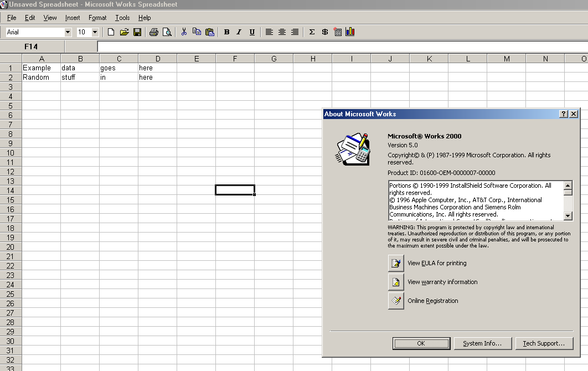Open the font size dropdown
Screen dimensions: 588x371
[x=95, y=32]
